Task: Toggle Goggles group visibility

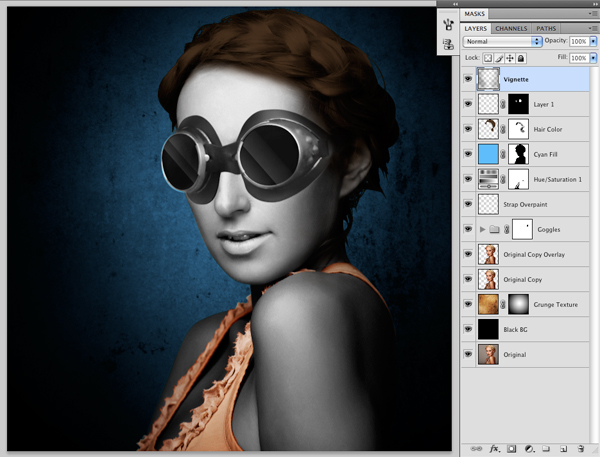Action: (x=468, y=229)
